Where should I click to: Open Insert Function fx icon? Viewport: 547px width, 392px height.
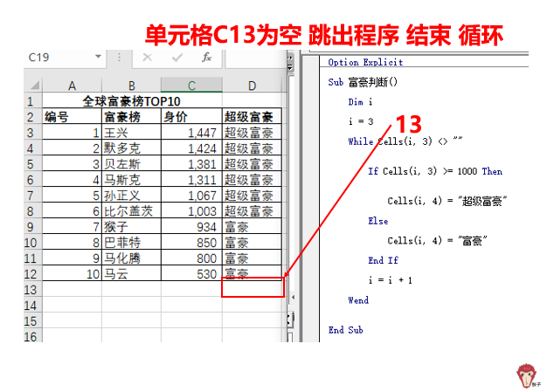[206, 57]
